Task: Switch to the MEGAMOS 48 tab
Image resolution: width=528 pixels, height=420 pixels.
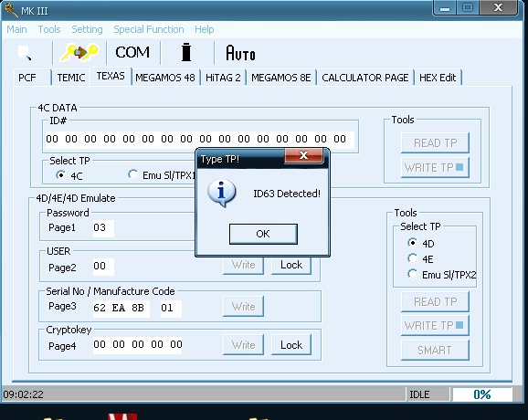Action: 165,78
